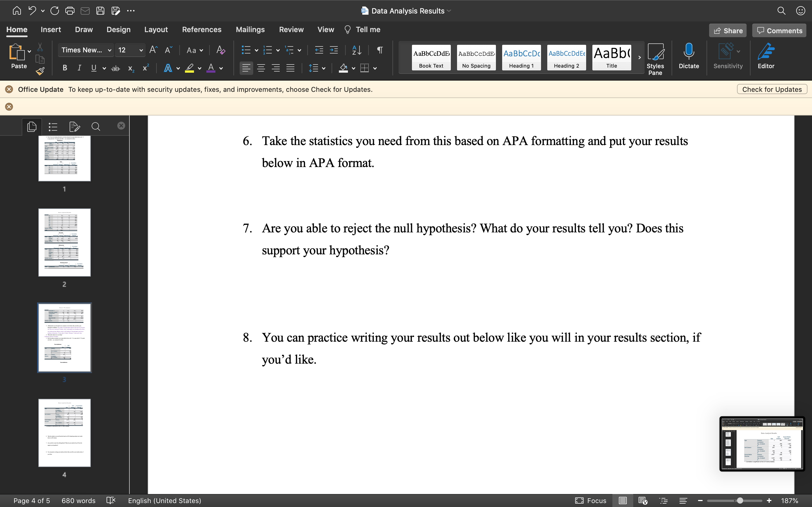The image size is (812, 507).
Task: Click the Sort A-Z icon
Action: coord(357,50)
